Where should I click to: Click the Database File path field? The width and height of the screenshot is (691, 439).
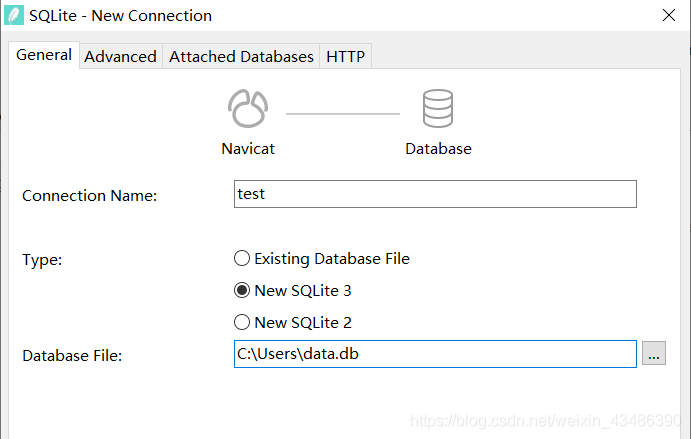pyautogui.click(x=435, y=354)
